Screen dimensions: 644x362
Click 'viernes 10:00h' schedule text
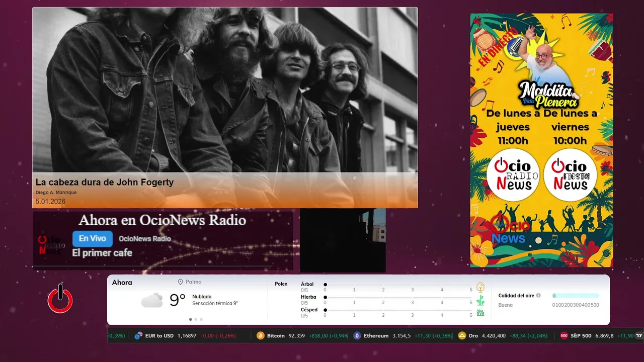click(570, 134)
